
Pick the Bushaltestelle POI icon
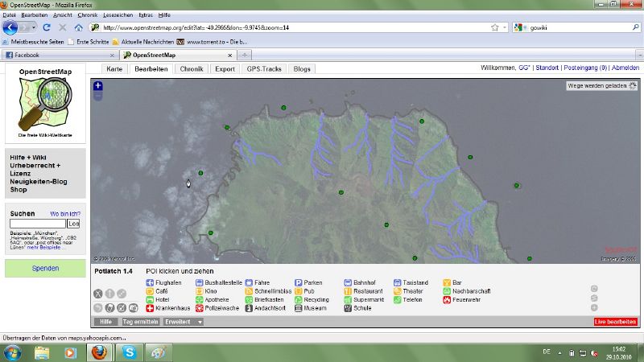point(199,283)
